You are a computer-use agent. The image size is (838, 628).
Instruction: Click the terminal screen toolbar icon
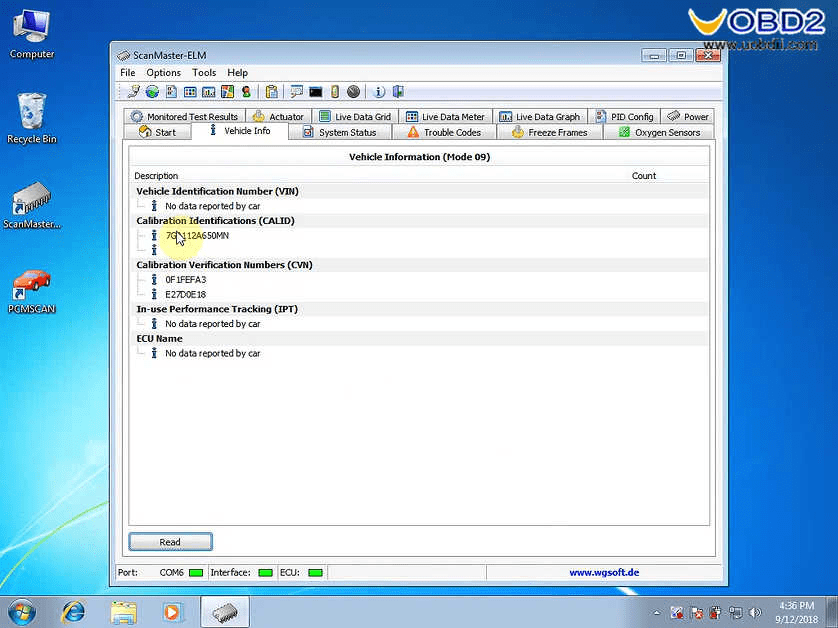tap(315, 91)
